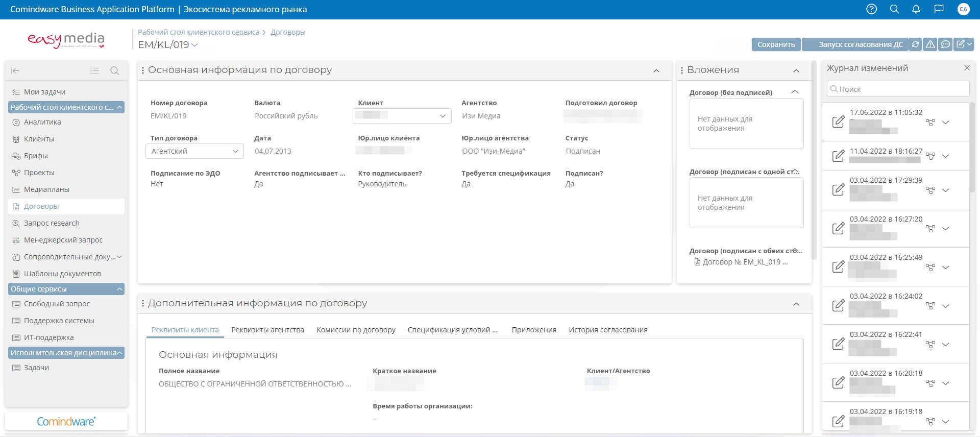
Task: Open the Тип договора dropdown
Action: (194, 151)
